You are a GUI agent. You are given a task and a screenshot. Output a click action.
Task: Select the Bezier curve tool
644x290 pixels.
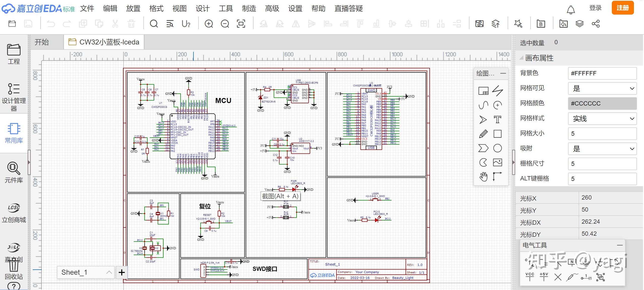pos(483,105)
